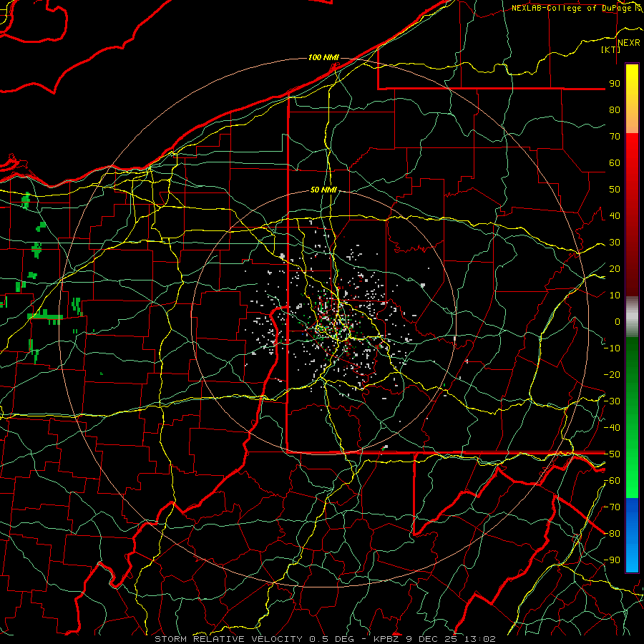Image resolution: width=644 pixels, height=644 pixels.
Task: Click the positive 10 scale value
Action: coord(615,296)
